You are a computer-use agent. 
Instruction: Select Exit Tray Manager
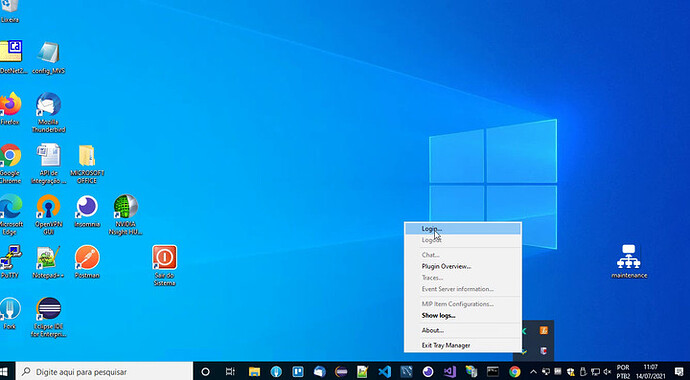[462, 345]
